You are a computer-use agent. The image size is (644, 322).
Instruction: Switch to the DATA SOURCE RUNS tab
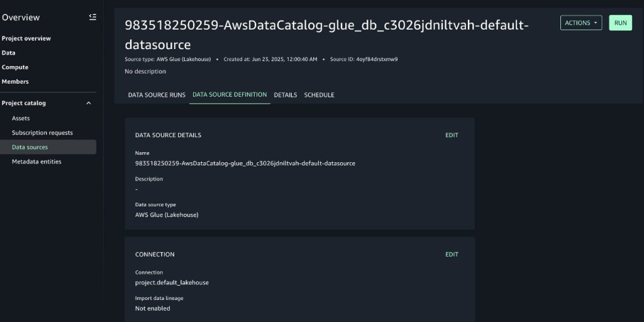tap(157, 95)
